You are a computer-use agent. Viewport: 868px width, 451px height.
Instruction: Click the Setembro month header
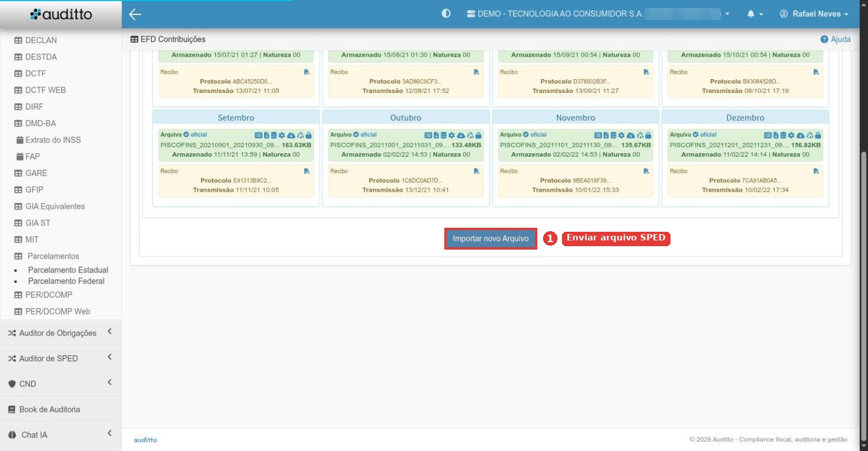pyautogui.click(x=236, y=117)
